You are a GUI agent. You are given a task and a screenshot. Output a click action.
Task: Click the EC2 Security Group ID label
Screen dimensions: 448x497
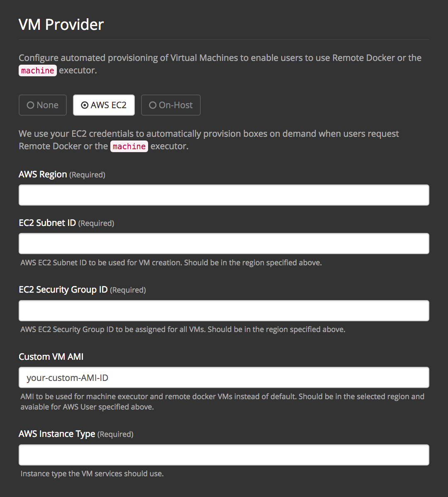tap(63, 290)
